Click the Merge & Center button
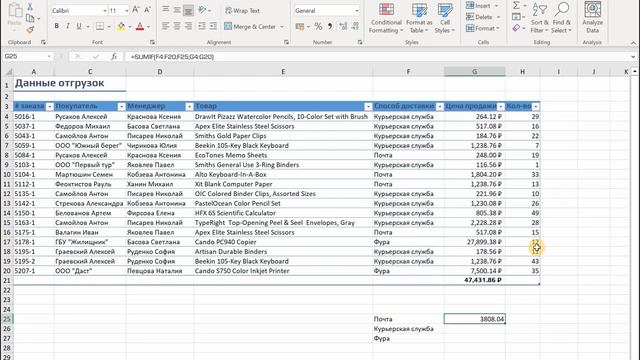The height and width of the screenshot is (360, 640). pos(250,27)
